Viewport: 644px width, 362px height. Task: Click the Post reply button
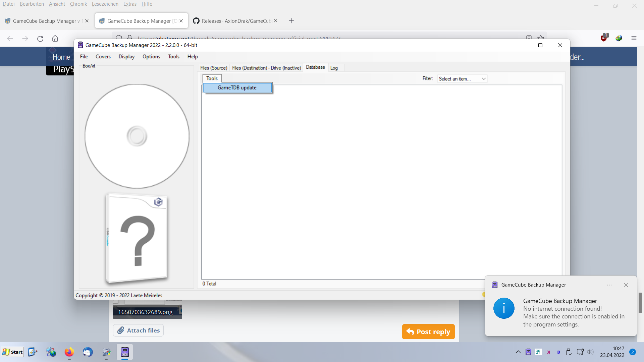[428, 332]
